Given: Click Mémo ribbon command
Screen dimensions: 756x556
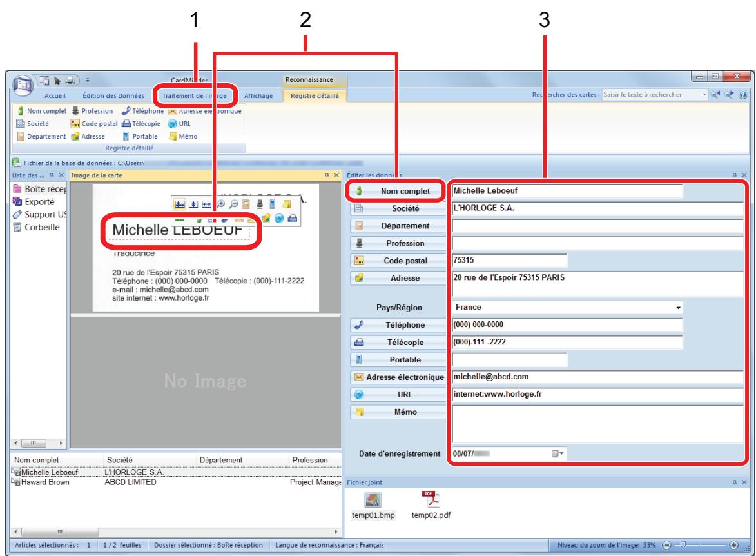Looking at the screenshot, I should (183, 137).
